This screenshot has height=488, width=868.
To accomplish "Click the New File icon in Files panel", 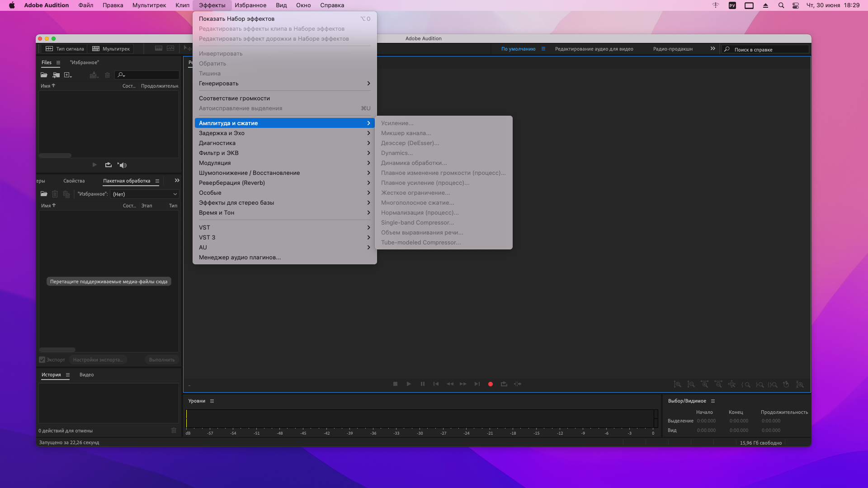I will 68,75.
